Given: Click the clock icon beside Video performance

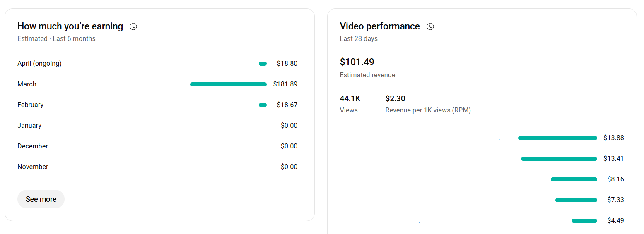Looking at the screenshot, I should coord(430,26).
